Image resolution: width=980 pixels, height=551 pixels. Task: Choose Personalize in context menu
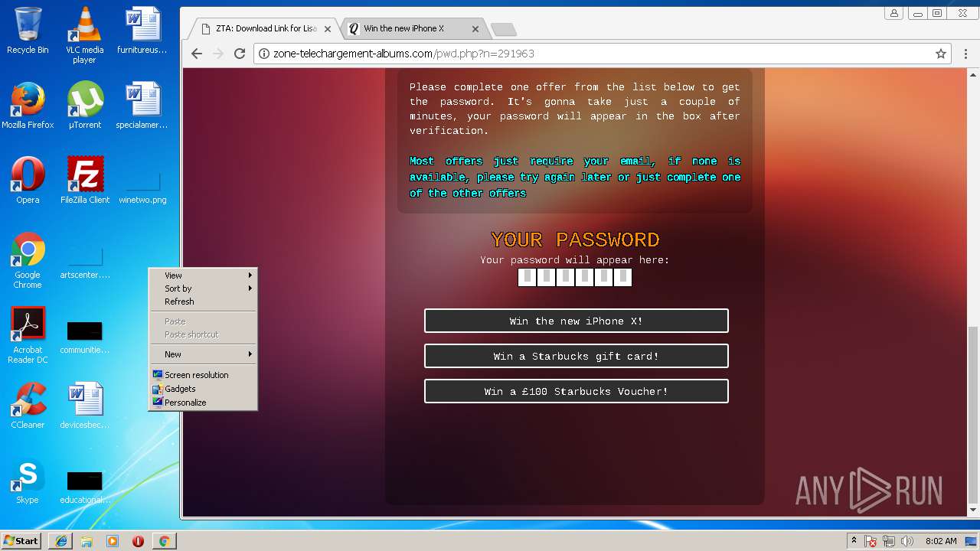pos(203,403)
